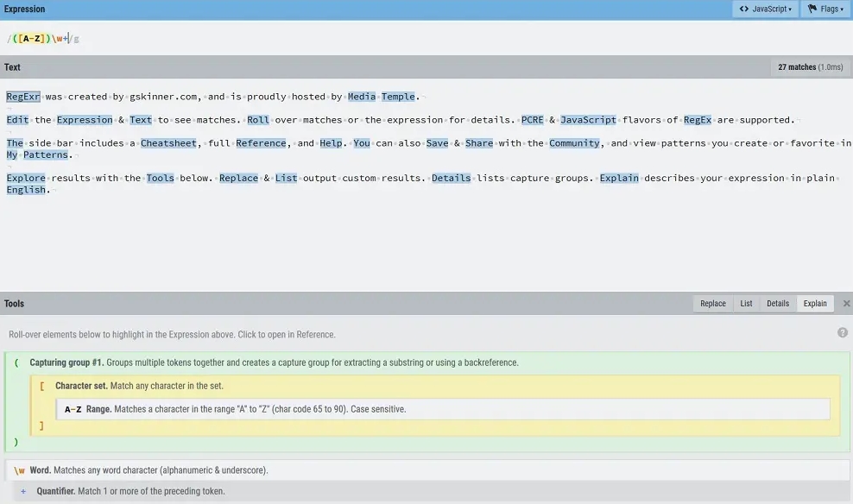The width and height of the screenshot is (853, 504).
Task: Click the 'Expression' panel header title
Action: click(x=24, y=9)
